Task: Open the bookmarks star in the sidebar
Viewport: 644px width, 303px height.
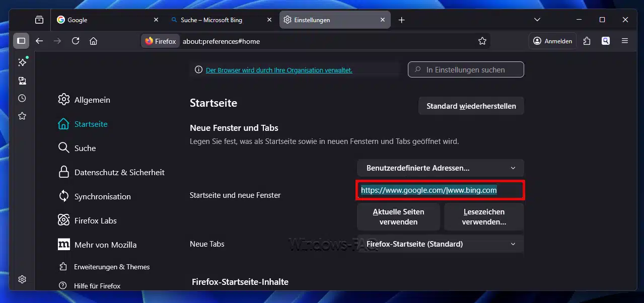Action: click(x=22, y=116)
